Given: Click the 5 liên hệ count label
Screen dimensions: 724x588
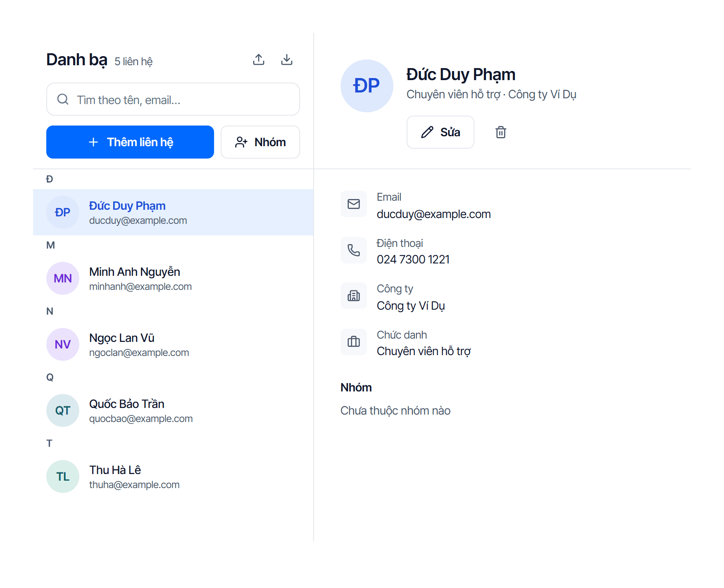Looking at the screenshot, I should point(133,62).
